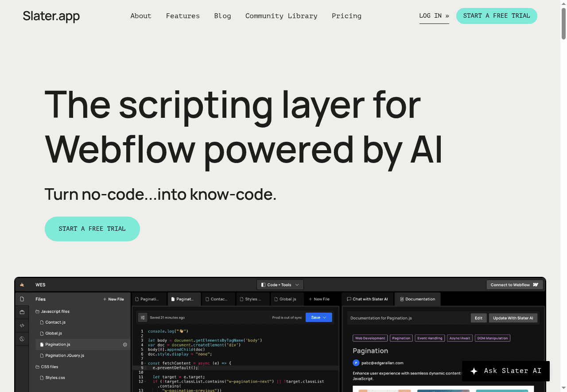
Task: Click Update With Slater AI button
Action: pyautogui.click(x=513, y=318)
